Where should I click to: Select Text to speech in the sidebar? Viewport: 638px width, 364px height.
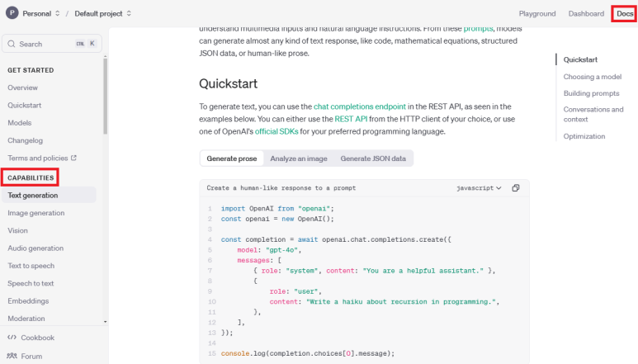click(x=31, y=266)
